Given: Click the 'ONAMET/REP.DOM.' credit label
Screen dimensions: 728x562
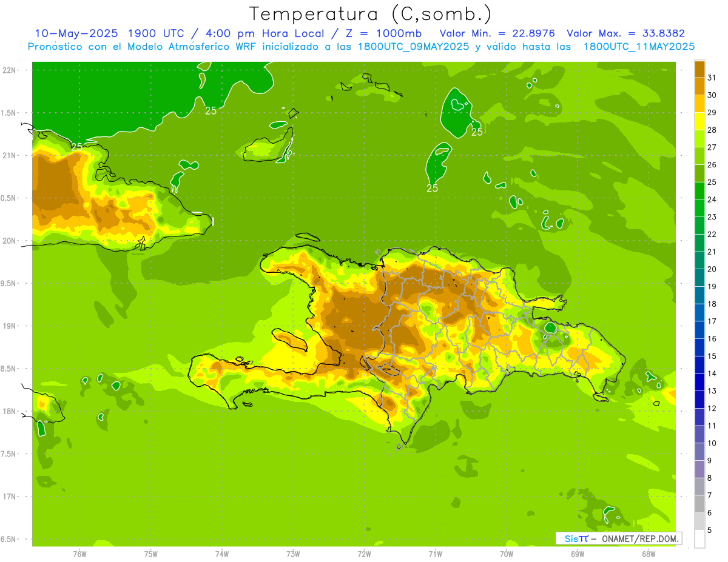Looking at the screenshot, I should (x=640, y=538).
